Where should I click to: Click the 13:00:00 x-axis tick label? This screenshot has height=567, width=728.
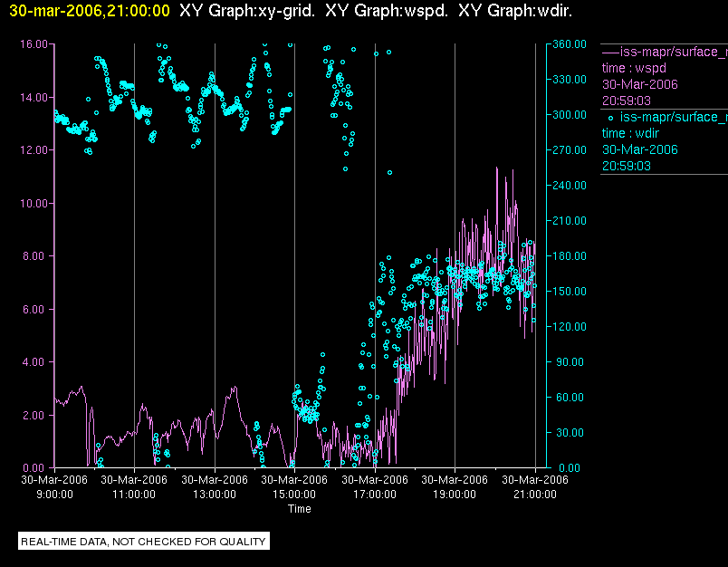pyautogui.click(x=214, y=495)
